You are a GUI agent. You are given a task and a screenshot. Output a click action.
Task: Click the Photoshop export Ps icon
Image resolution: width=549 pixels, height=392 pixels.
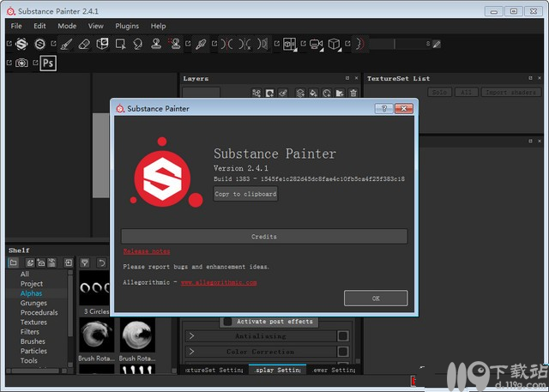pos(48,63)
